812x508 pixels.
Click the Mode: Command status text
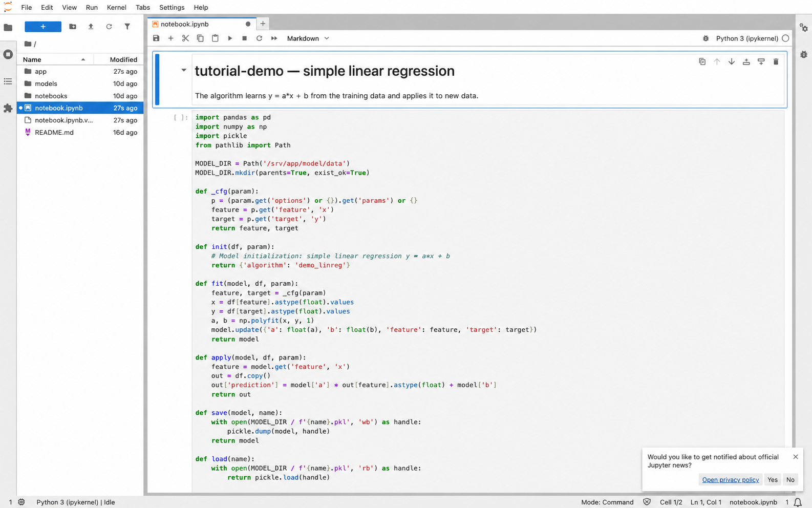click(x=607, y=502)
